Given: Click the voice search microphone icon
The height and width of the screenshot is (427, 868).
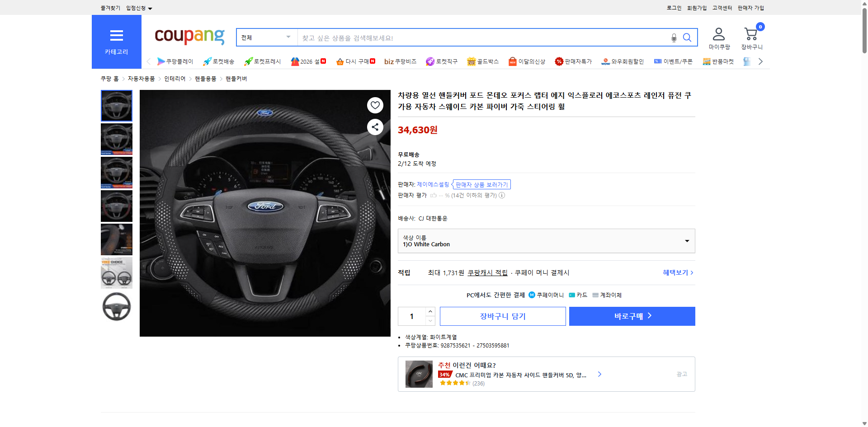Looking at the screenshot, I should [673, 38].
